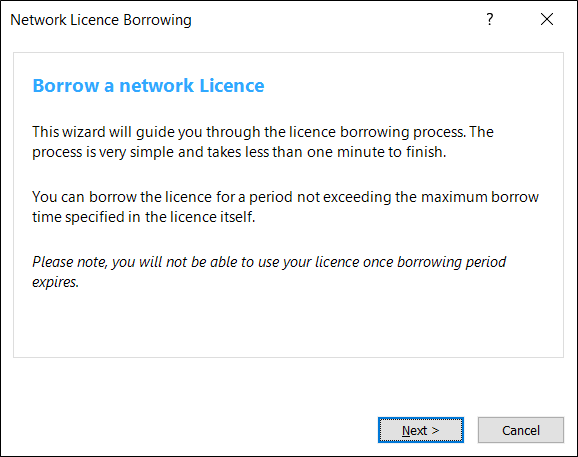Click the line time specified in the licence itself

click(144, 217)
